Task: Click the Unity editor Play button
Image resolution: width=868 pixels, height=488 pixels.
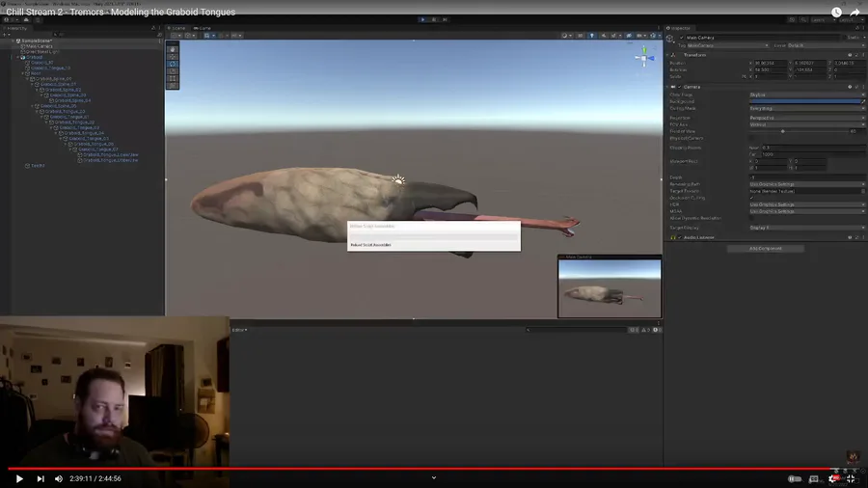Action: tap(423, 20)
